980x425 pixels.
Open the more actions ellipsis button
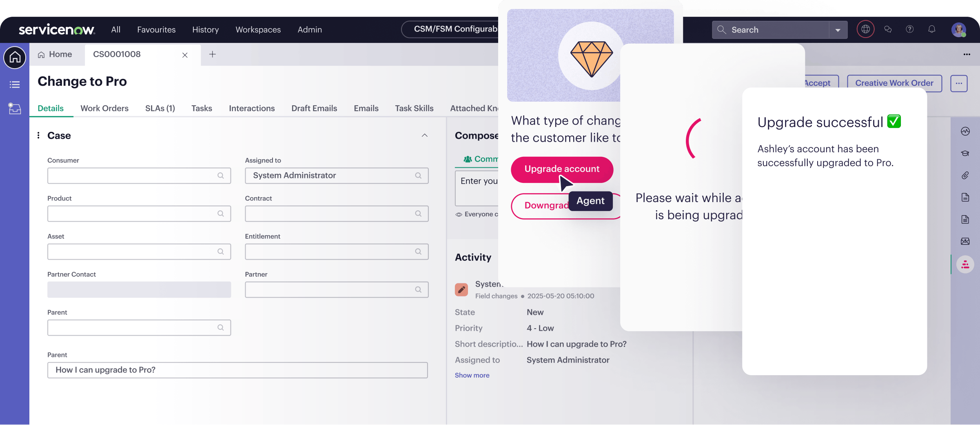[959, 83]
